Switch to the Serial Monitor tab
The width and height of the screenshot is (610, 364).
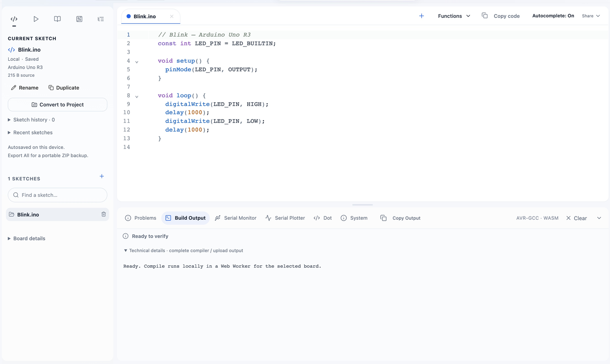(x=235, y=218)
